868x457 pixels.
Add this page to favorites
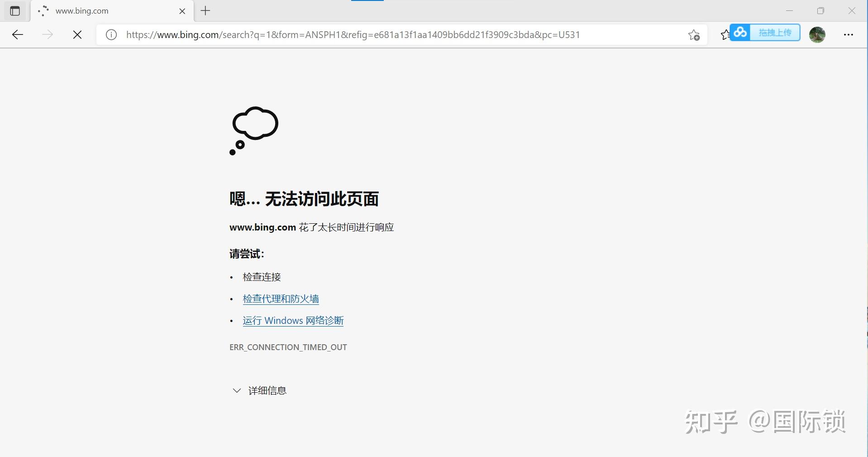point(694,35)
